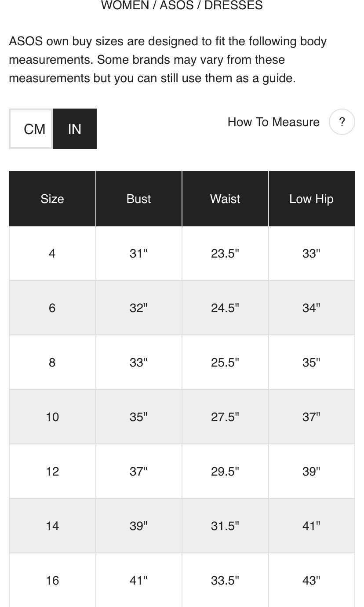Select the IN unit toggle

[x=75, y=129]
